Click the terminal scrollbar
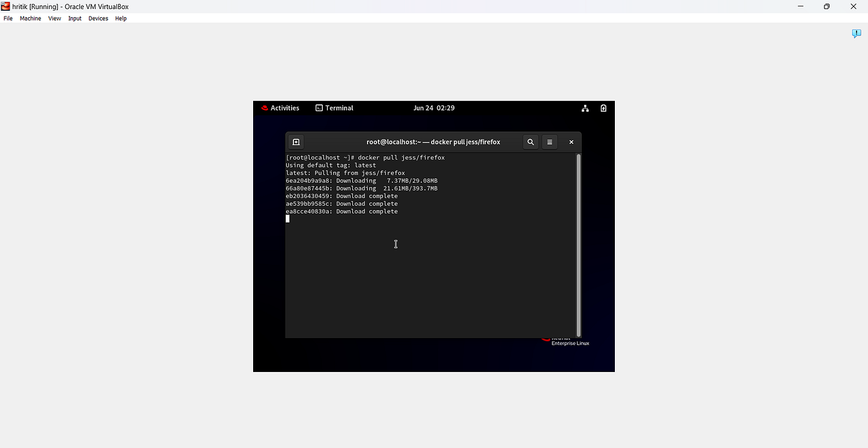The height and width of the screenshot is (448, 868). pyautogui.click(x=578, y=243)
